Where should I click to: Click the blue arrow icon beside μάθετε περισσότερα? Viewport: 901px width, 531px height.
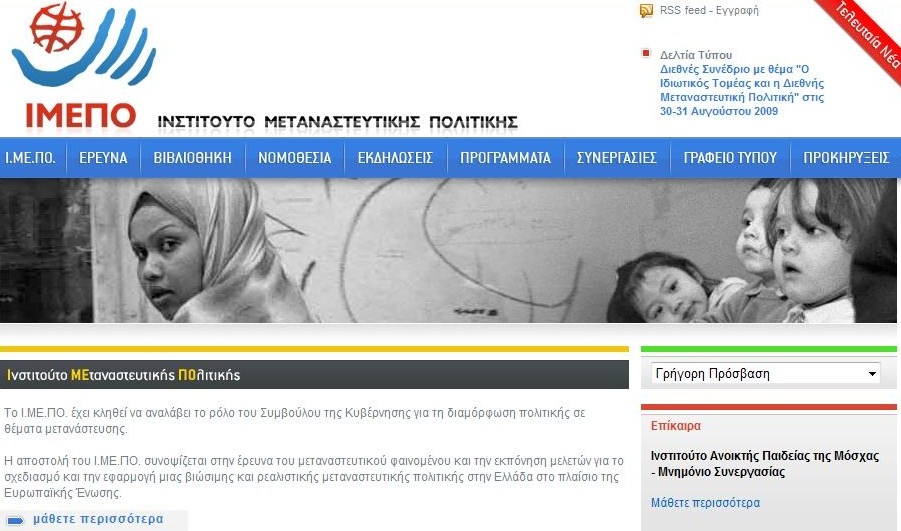16,521
